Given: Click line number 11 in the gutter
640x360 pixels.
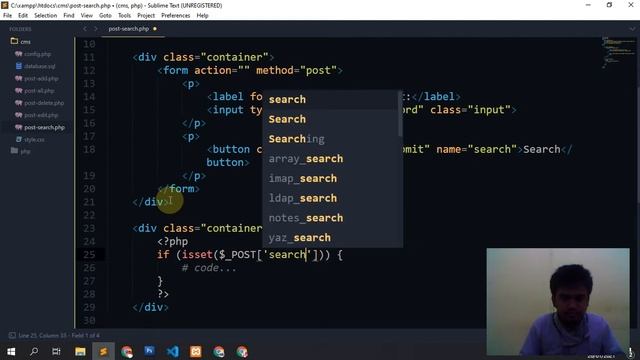Looking at the screenshot, I should (89, 57).
